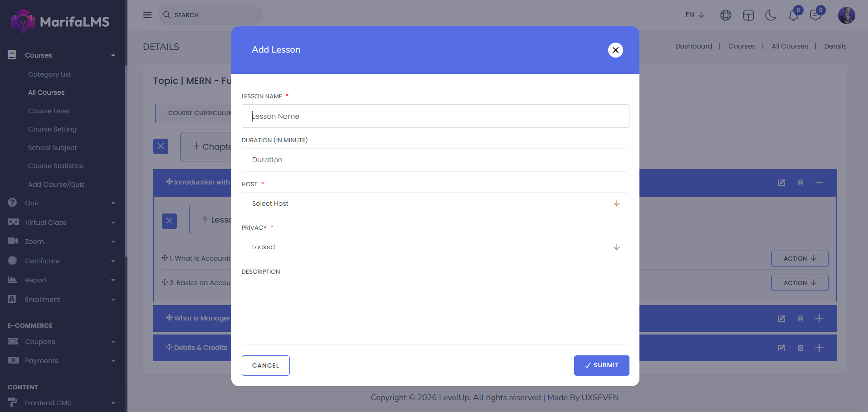
Task: Click the globe website icon
Action: click(726, 15)
